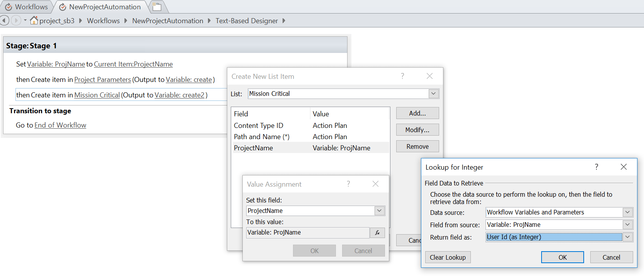Switch to the NewProjectAutomation tab
644x279 pixels.
click(100, 7)
